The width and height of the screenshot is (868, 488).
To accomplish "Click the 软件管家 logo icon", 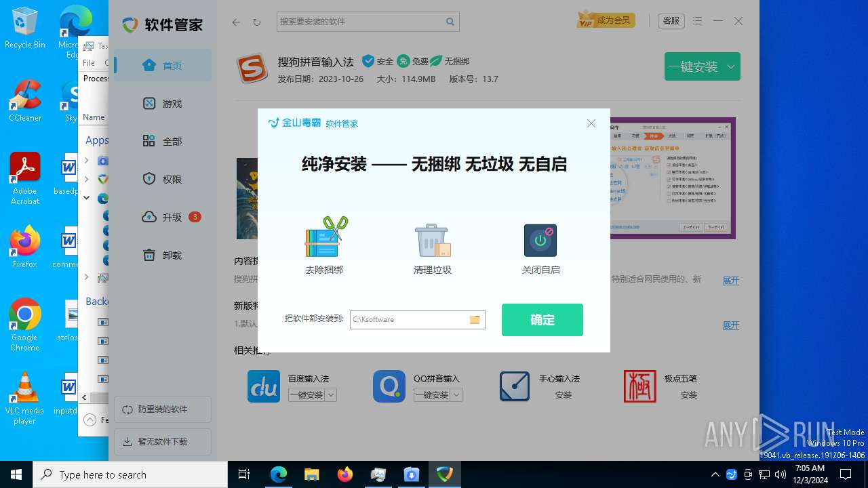I will (130, 24).
